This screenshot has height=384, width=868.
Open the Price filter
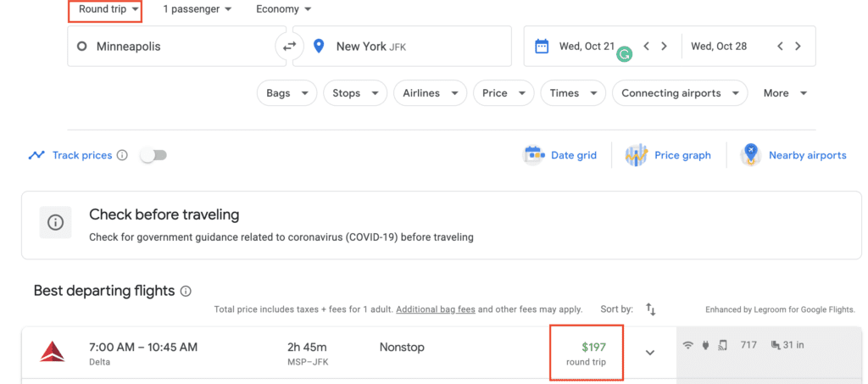pyautogui.click(x=504, y=93)
